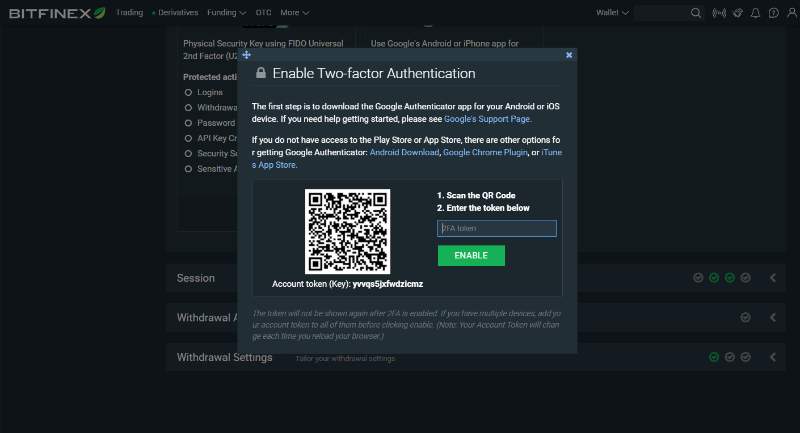Click the account token key yvvqs5jxfwdzlcmz
Image resolution: width=800 pixels, height=433 pixels.
click(x=388, y=284)
